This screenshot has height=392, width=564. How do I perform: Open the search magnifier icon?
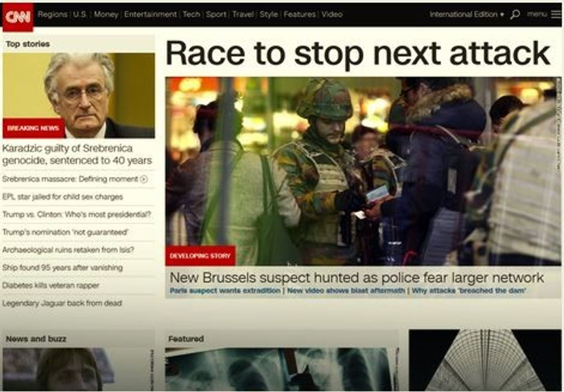point(515,14)
